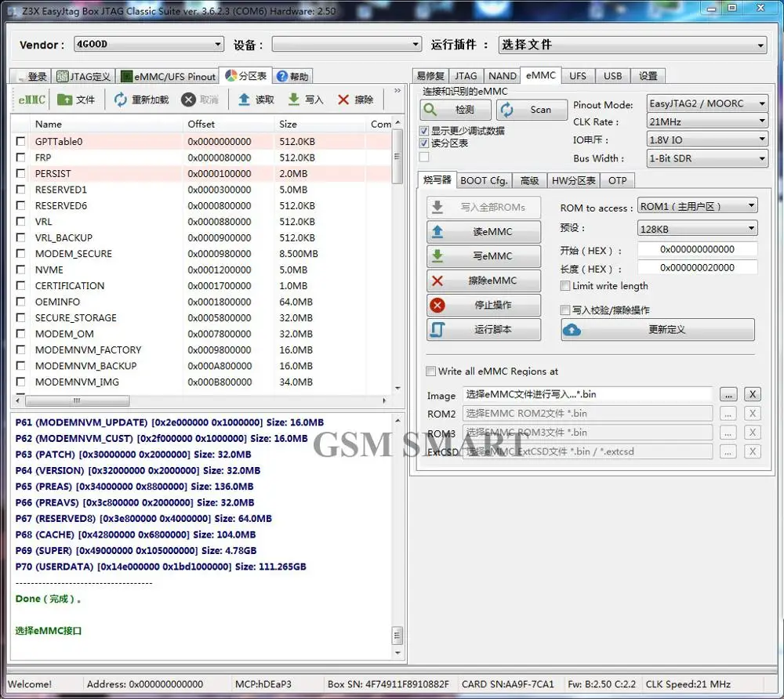Viewport: 784px width, 699px height.
Task: Enable Write all eMMC Regions at checkbox
Action: click(430, 371)
